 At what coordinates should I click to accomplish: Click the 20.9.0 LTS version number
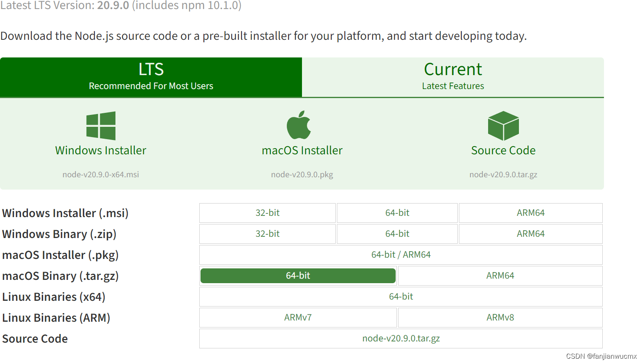(x=113, y=5)
